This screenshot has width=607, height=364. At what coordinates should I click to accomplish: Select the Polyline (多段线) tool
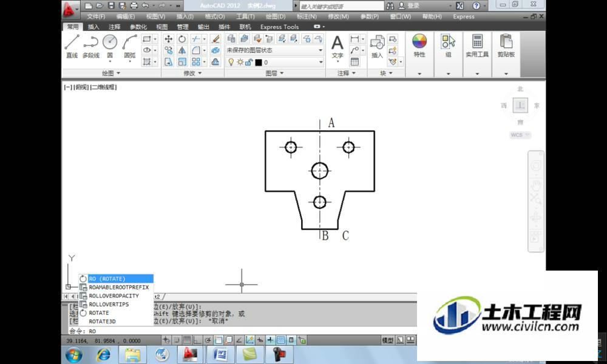[90, 46]
